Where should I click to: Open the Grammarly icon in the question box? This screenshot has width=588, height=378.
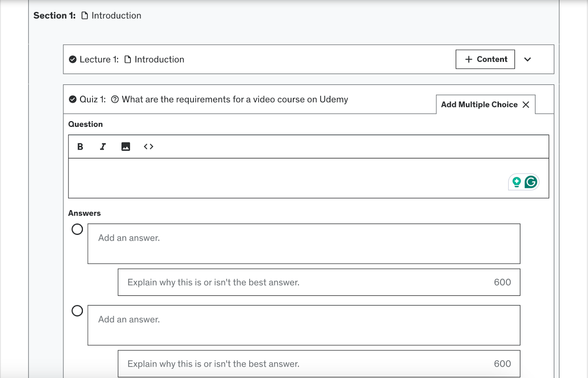tap(531, 181)
